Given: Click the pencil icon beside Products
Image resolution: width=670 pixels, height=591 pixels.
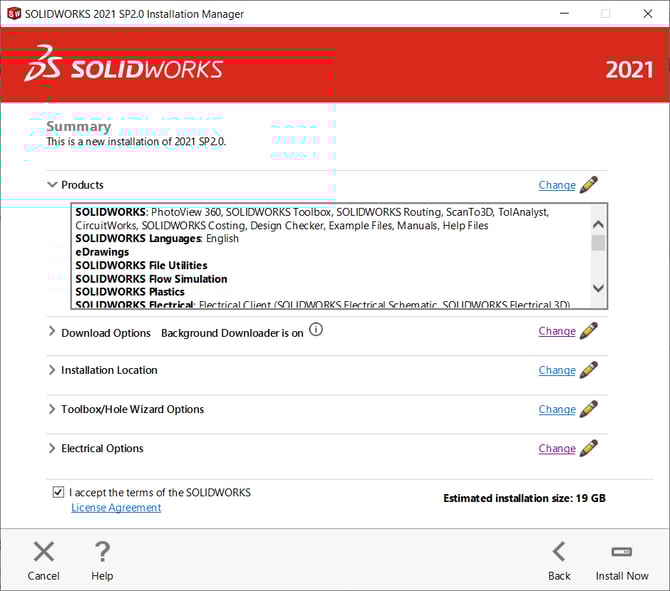Looking at the screenshot, I should [589, 185].
